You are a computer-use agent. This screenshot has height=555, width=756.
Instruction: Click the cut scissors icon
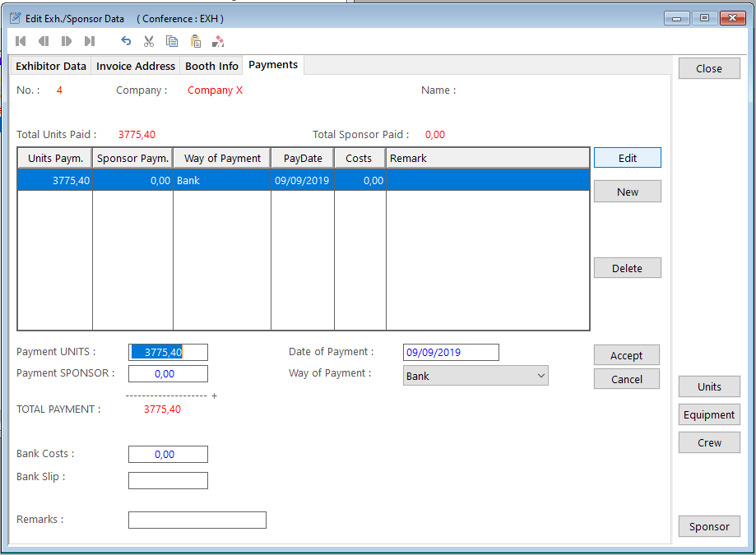coord(149,41)
